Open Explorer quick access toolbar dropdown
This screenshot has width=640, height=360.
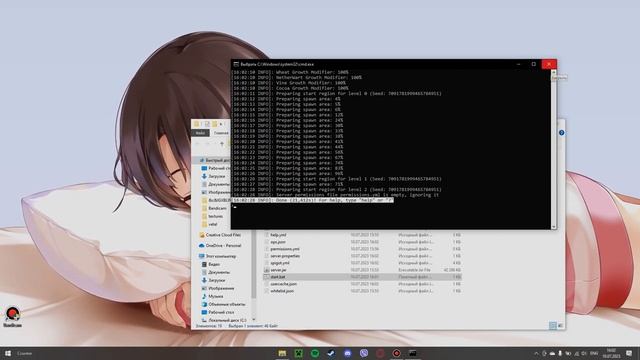(x=221, y=124)
